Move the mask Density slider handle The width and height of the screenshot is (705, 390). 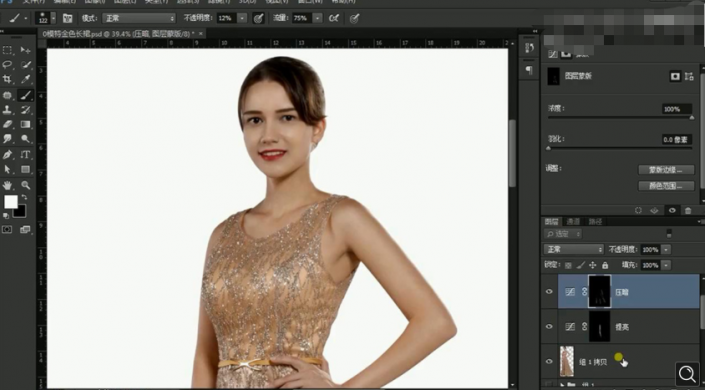[x=692, y=117]
